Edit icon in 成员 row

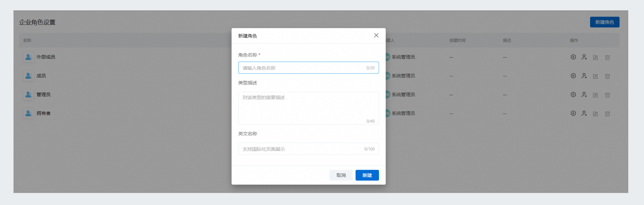(595, 76)
